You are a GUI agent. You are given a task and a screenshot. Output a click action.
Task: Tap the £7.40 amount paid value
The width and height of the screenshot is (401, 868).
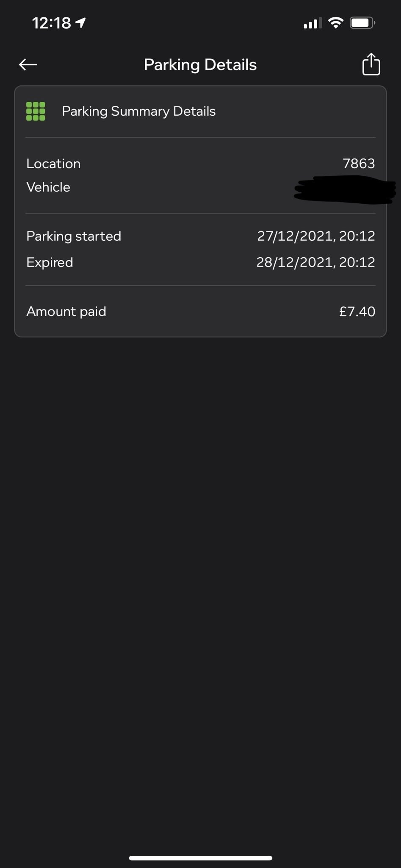(357, 312)
